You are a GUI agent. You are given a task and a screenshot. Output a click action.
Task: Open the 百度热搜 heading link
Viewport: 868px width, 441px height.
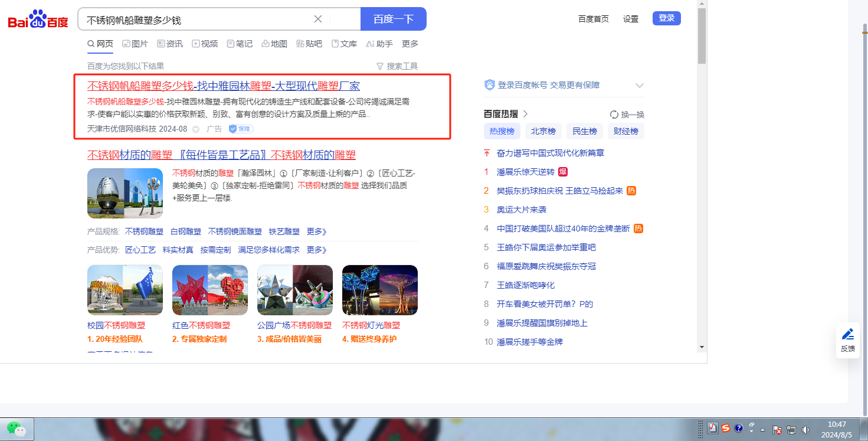point(506,114)
